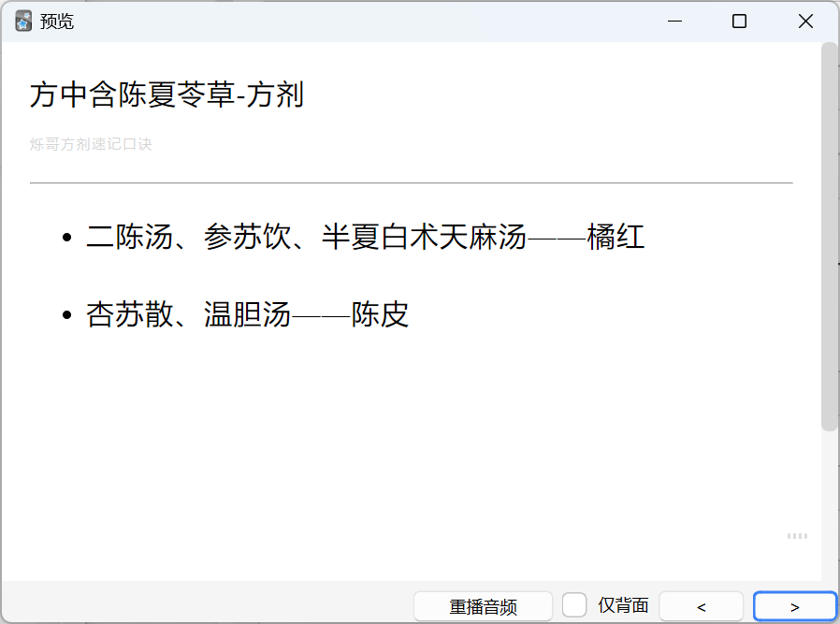Screen dimensions: 840x624
Task: Click the card title 方中含陈夏苓草-方剂
Action: pos(167,94)
